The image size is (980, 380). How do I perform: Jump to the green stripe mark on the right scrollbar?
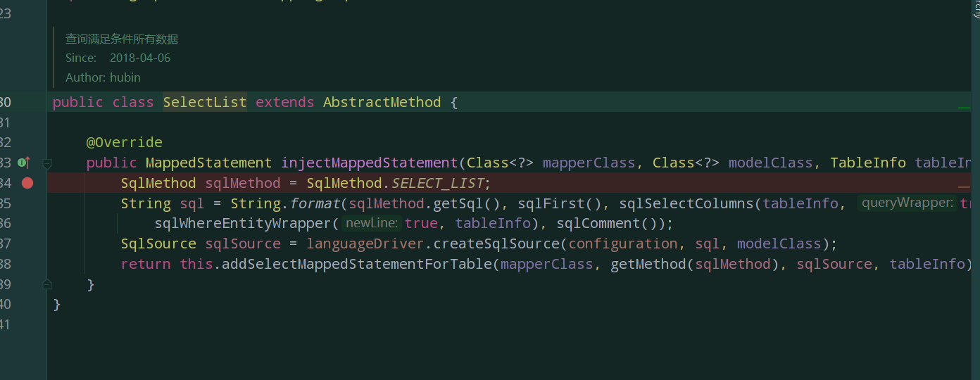964,108
